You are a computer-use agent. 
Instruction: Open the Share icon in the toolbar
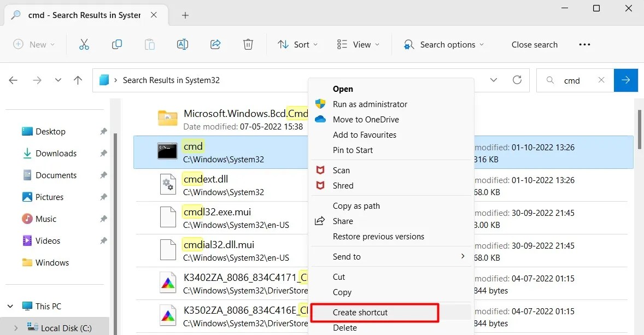[215, 44]
